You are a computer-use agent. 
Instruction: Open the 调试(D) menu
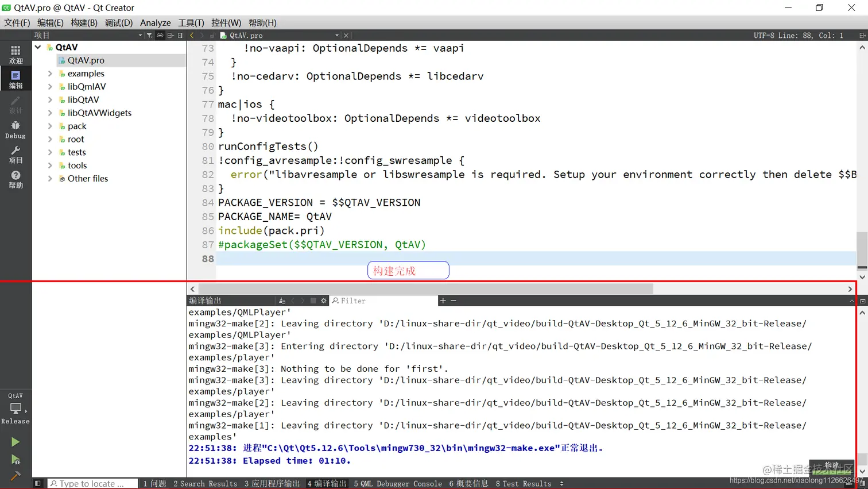(x=119, y=23)
